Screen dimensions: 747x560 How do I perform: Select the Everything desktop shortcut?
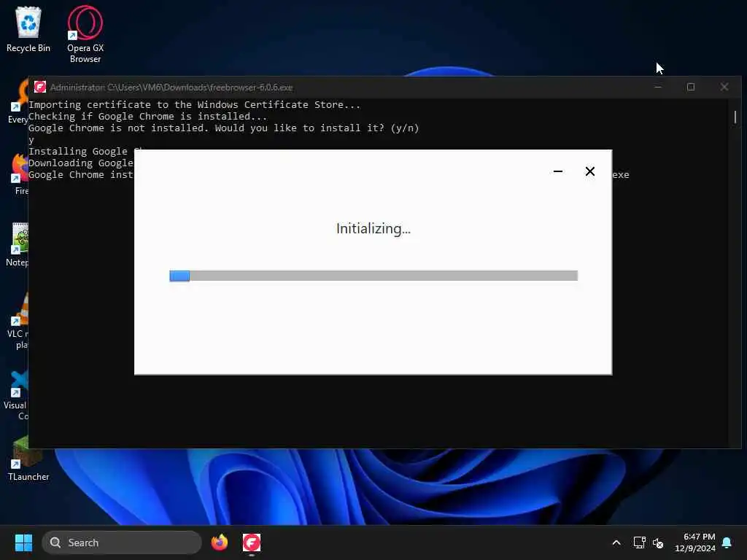(18, 102)
